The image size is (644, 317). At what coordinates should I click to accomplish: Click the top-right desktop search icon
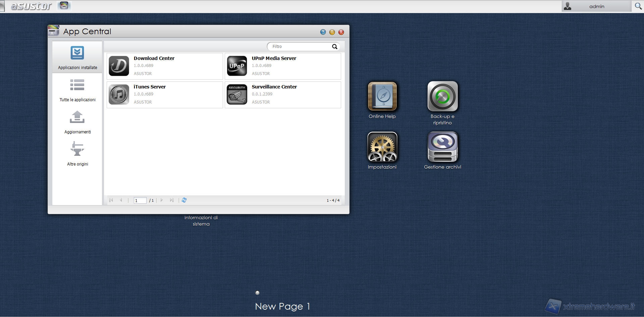638,6
